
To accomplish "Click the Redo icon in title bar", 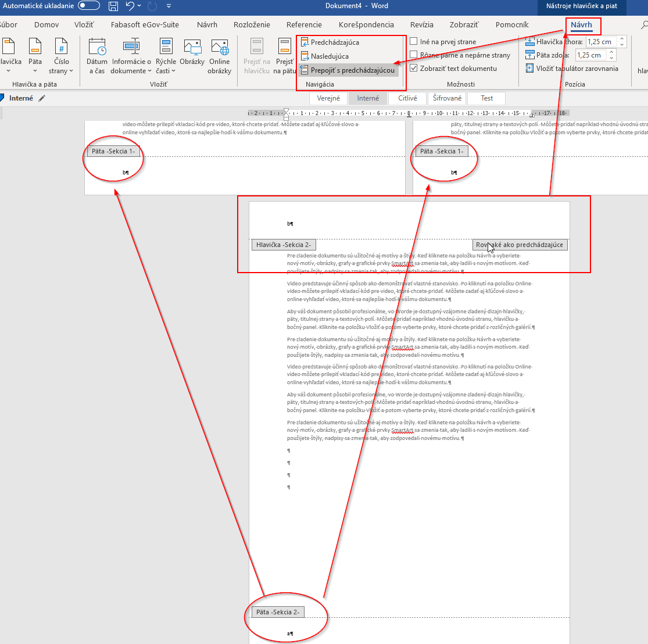I will [x=152, y=6].
